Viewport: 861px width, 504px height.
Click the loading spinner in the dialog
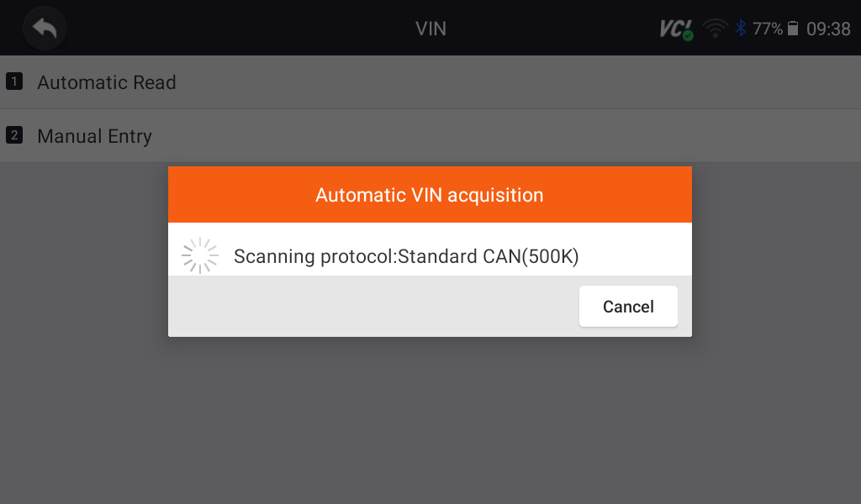click(x=200, y=256)
